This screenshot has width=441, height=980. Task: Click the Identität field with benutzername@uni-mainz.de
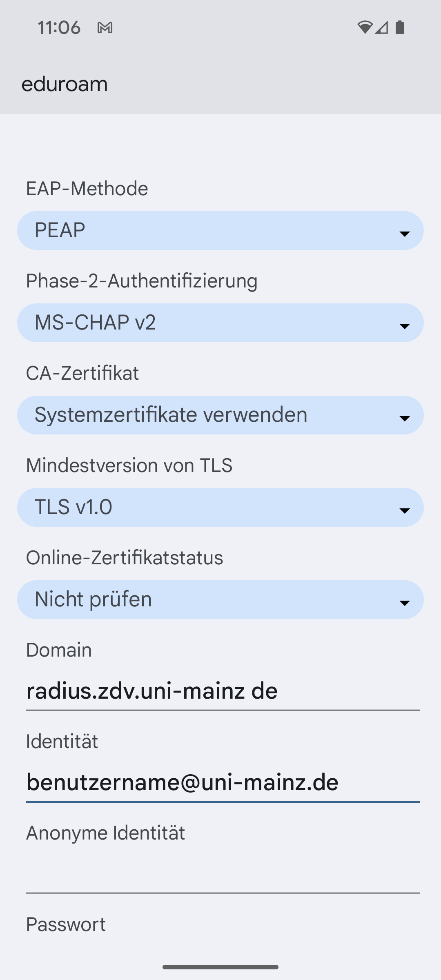(223, 783)
